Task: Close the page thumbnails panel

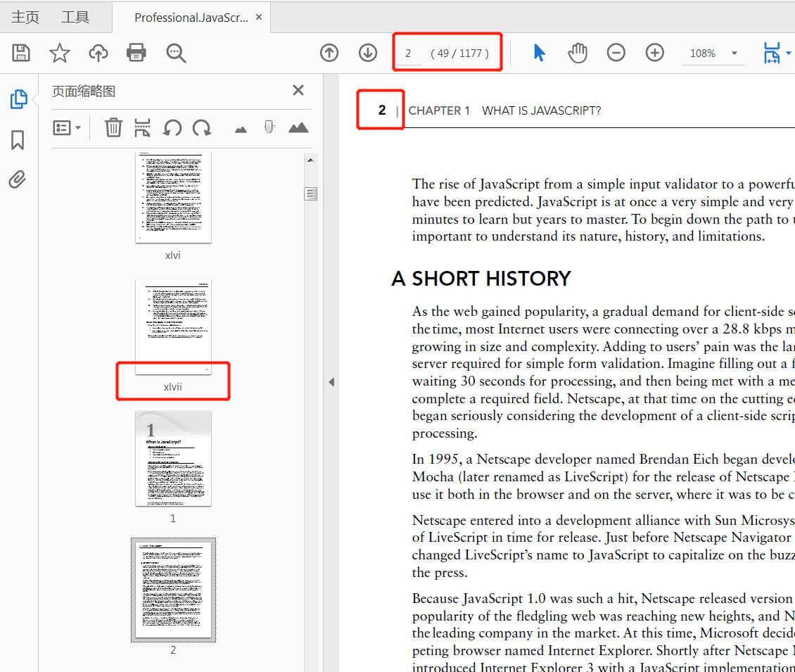Action: point(298,90)
